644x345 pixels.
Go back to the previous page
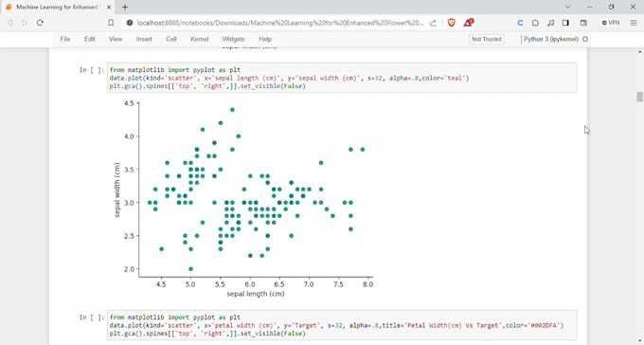(9, 23)
